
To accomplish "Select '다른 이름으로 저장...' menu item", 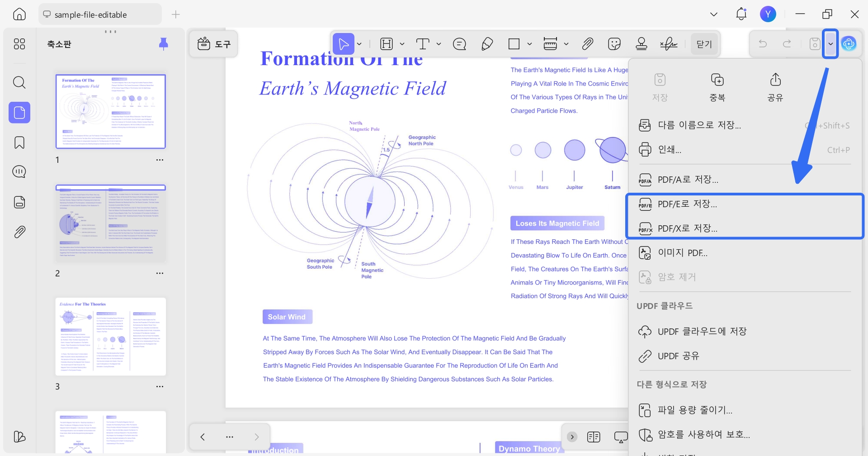I will tap(699, 125).
